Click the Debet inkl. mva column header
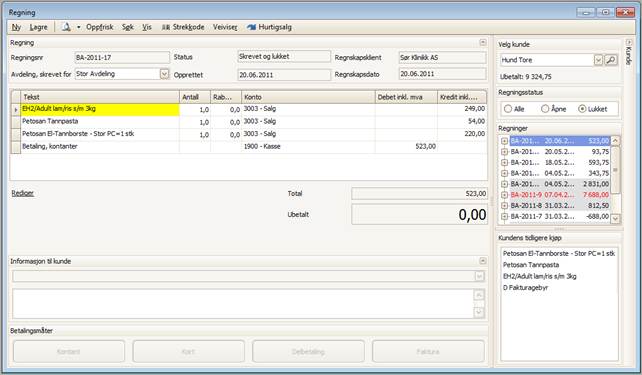Screen dimensions: 642x375 pos(406,97)
